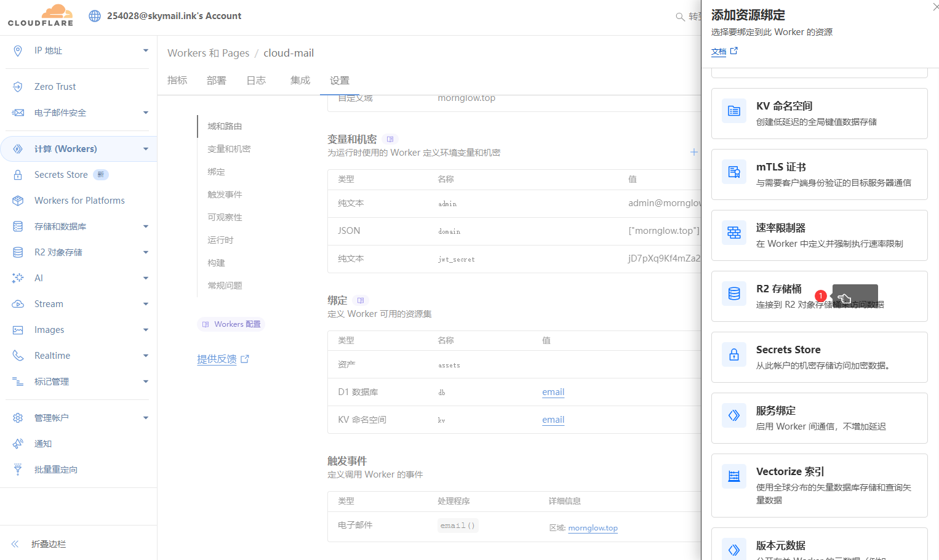
Task: Expand the 存储和数据库 sidebar section
Action: coord(146,226)
